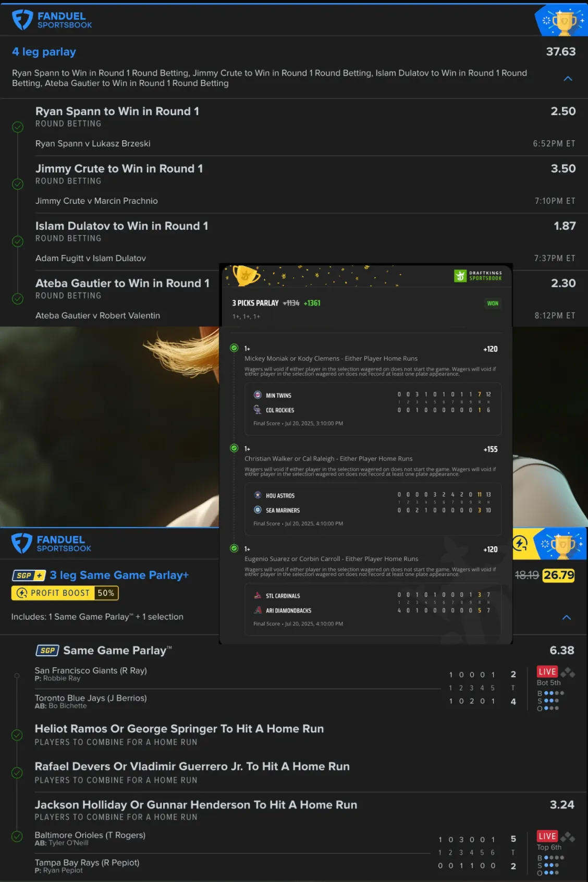Open the 'Ryan Spann to Win in Round 1' leg heading
Screen dimensions: 588x882
click(x=117, y=111)
